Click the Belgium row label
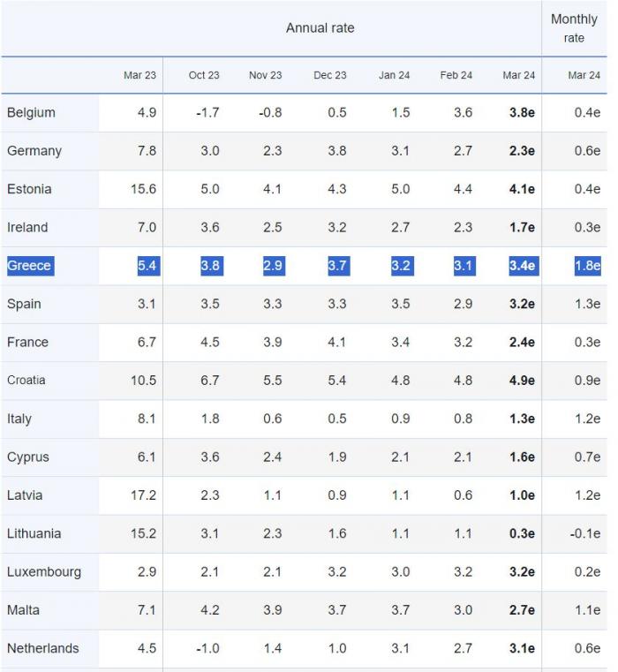 (31, 113)
